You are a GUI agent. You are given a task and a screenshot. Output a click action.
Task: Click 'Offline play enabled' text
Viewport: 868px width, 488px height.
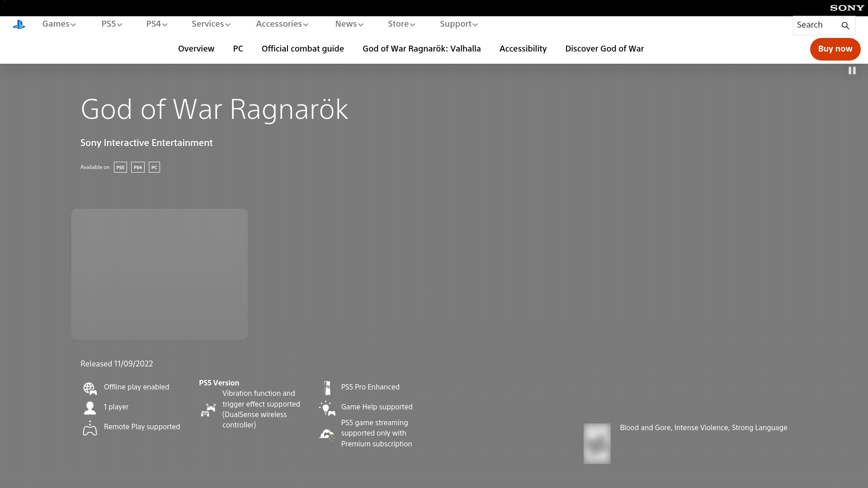tap(137, 387)
